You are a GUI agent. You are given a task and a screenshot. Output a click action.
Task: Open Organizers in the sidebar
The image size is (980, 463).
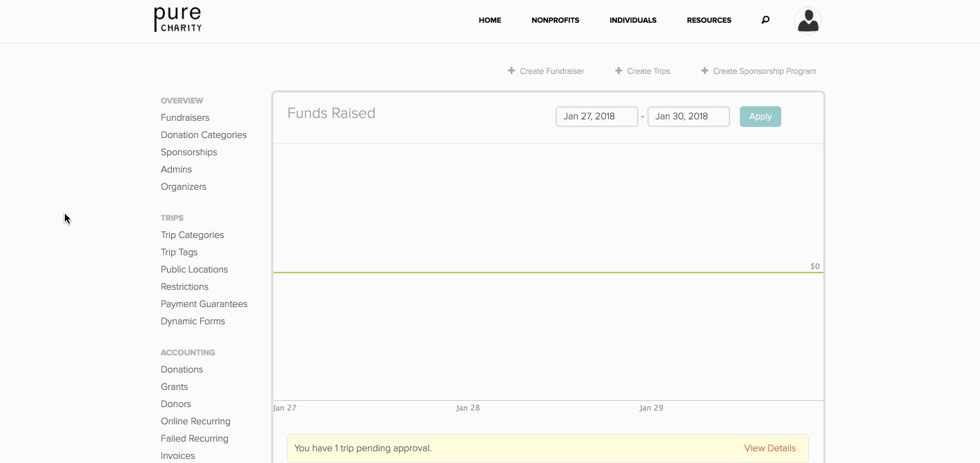pos(184,186)
